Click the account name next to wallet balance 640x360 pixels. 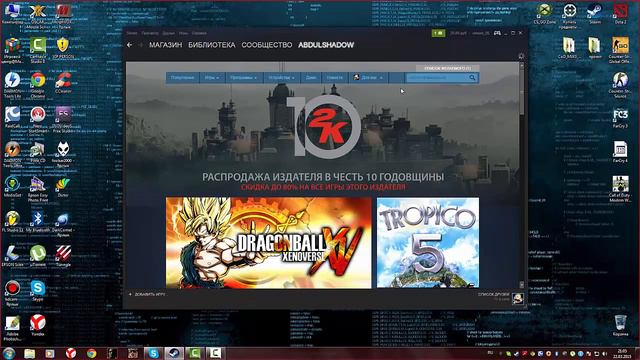[x=481, y=33]
